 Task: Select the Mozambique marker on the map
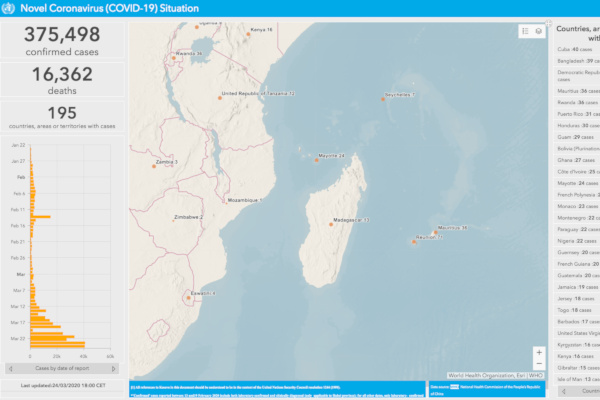click(227, 203)
